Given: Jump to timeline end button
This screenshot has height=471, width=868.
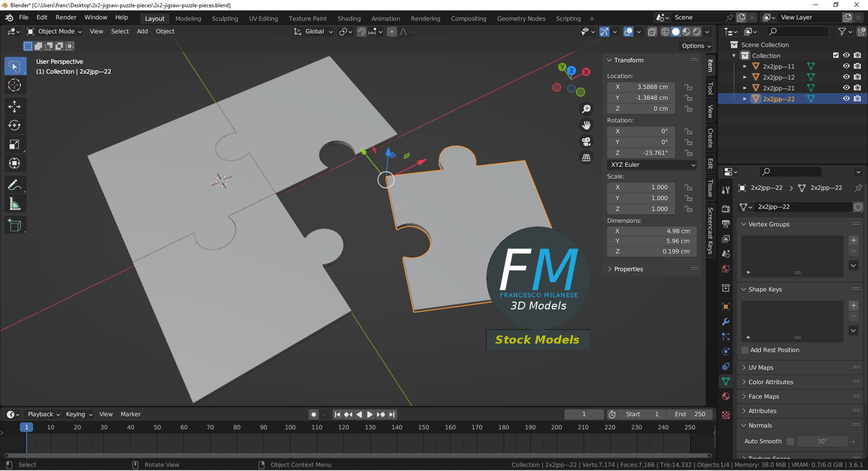Looking at the screenshot, I should tap(392, 414).
